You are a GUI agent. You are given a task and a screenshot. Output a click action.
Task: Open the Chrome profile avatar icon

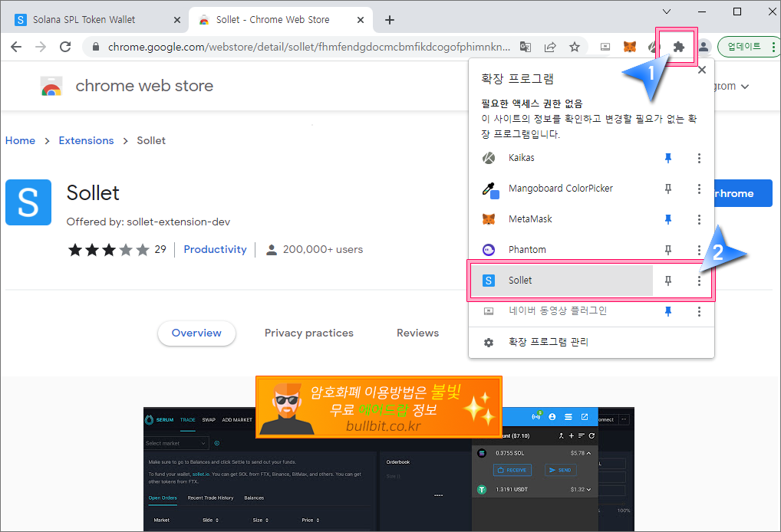704,47
